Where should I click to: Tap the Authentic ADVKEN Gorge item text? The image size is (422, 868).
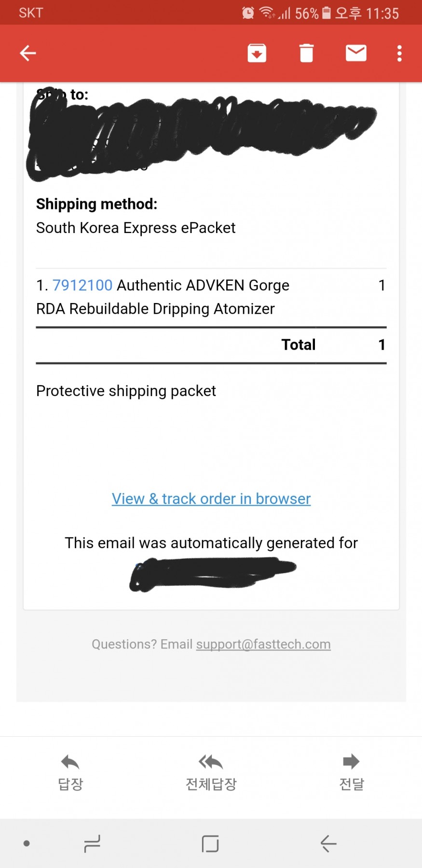(203, 285)
